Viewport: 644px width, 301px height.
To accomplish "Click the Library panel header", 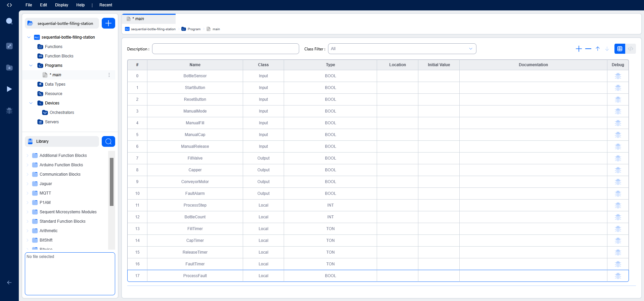I will click(62, 141).
